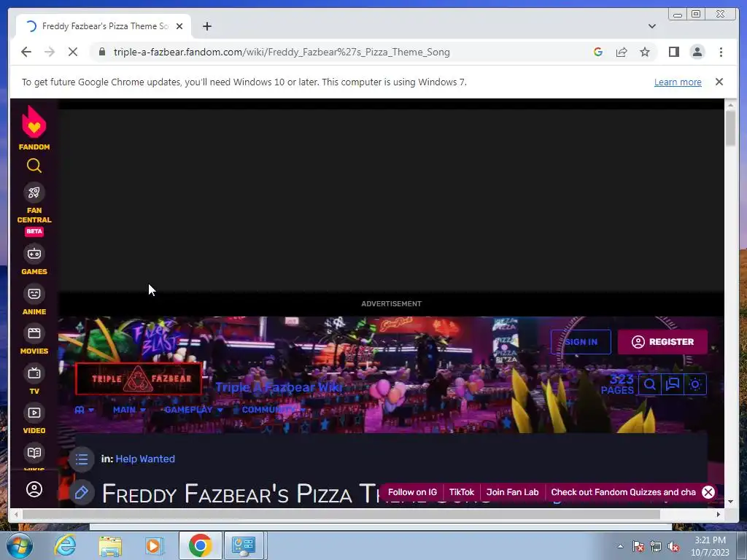Click the 323 PAGES counter
The width and height of the screenshot is (747, 560).
tap(617, 384)
